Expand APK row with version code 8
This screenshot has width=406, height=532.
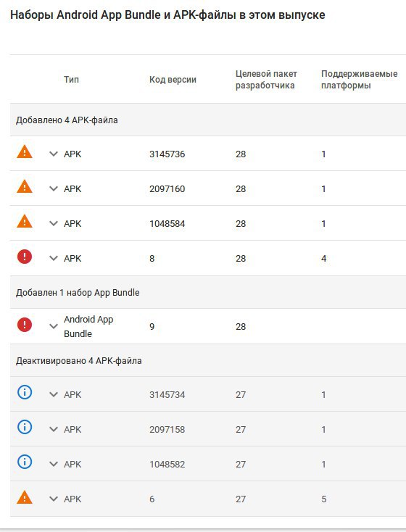pyautogui.click(x=54, y=259)
